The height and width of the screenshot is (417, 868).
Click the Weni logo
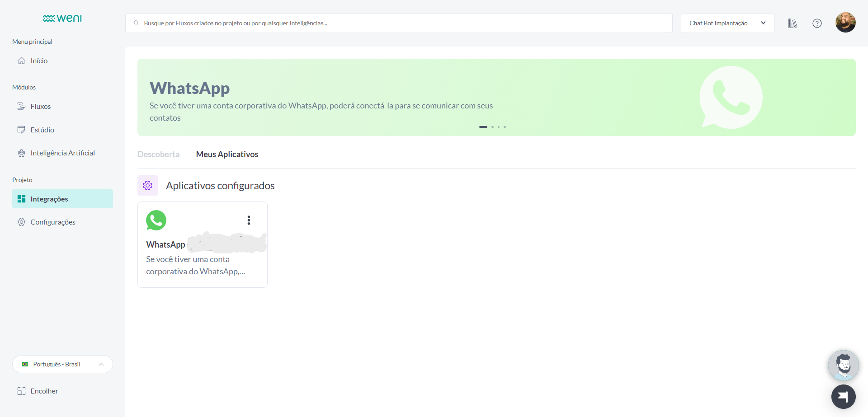pos(62,18)
